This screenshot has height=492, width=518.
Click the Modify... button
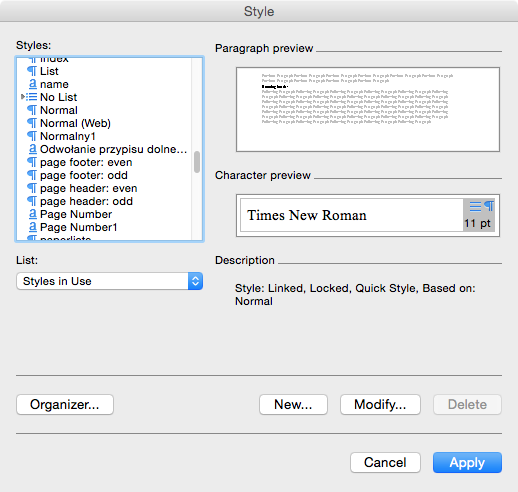click(380, 404)
